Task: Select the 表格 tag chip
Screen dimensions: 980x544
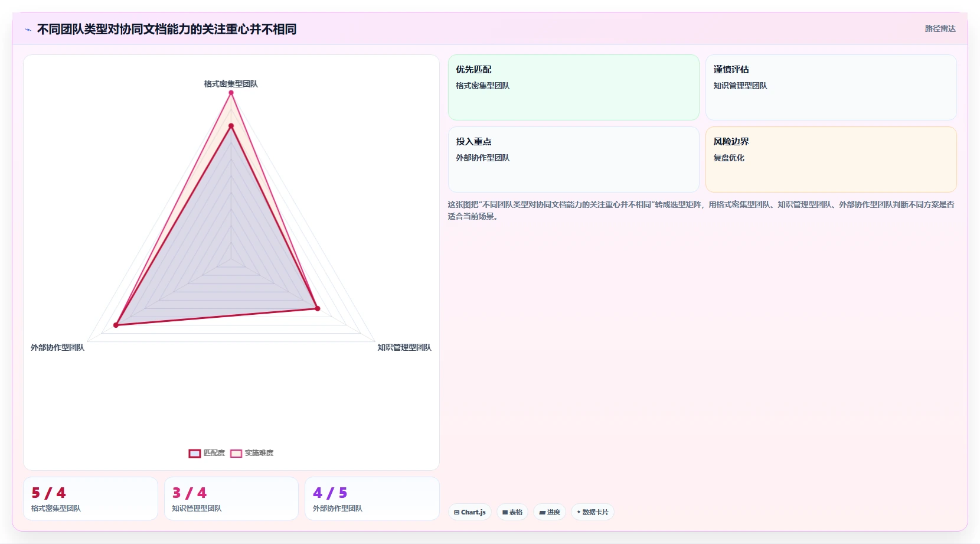Action: [x=512, y=512]
